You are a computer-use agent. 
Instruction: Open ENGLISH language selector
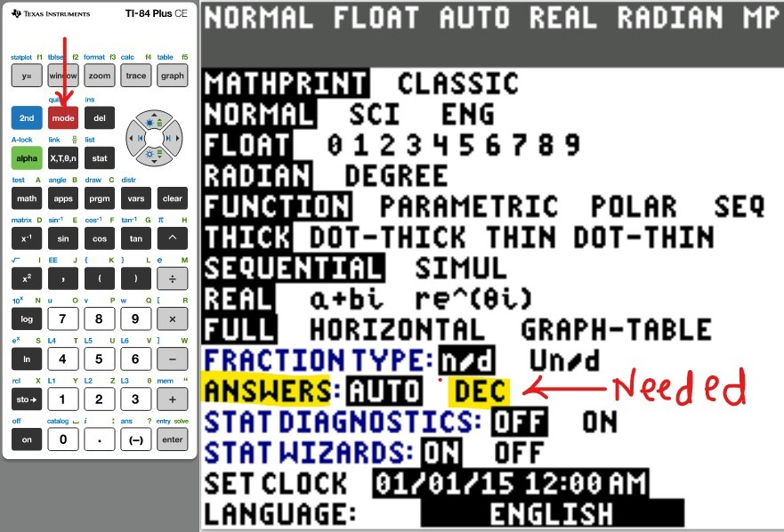click(x=552, y=514)
